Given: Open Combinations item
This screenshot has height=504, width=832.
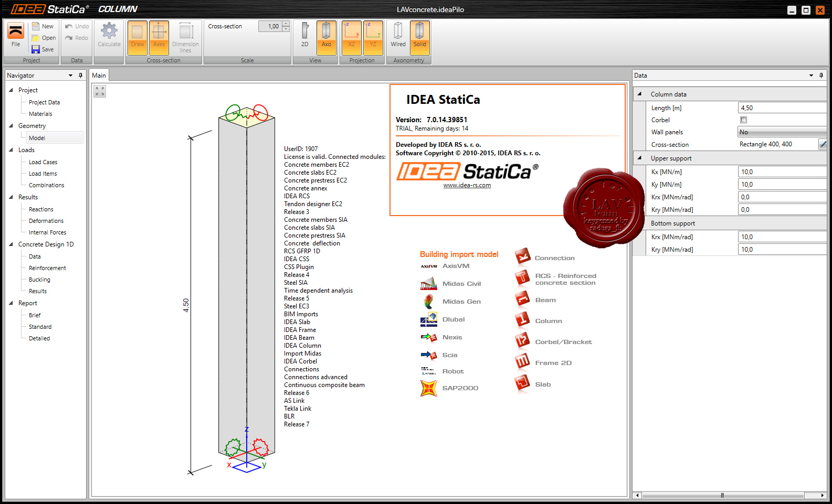Looking at the screenshot, I should 46,185.
